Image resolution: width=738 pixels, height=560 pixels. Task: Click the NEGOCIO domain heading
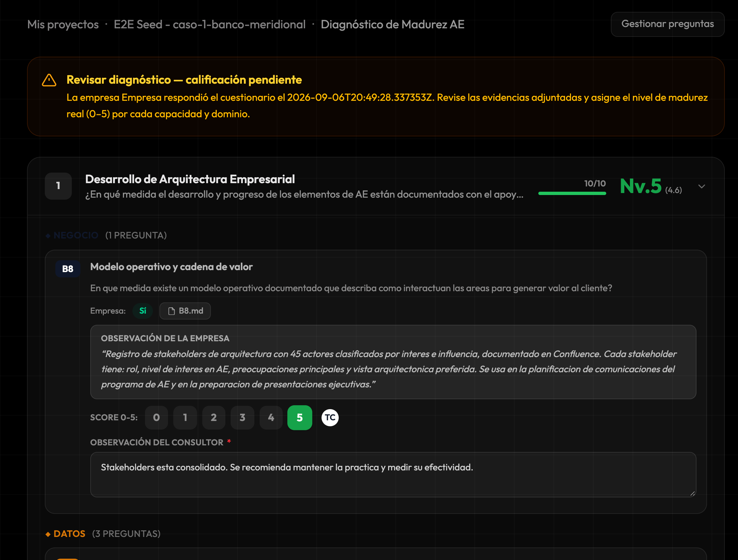pyautogui.click(x=76, y=236)
